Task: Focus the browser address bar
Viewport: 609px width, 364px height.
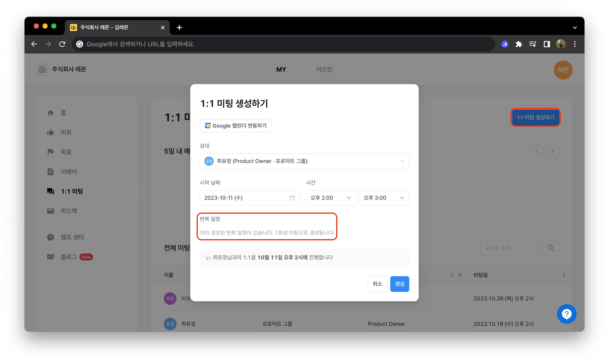Action: [283, 44]
